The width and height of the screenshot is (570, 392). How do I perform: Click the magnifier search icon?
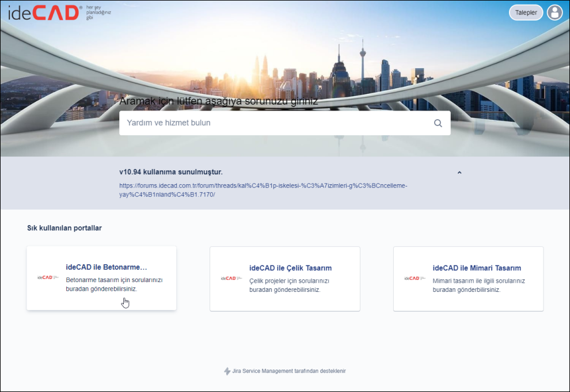coord(438,123)
